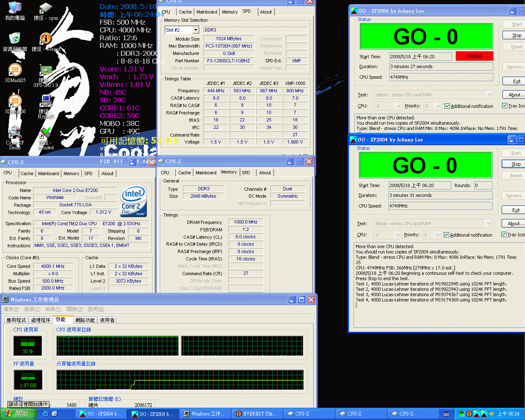This screenshot has width=525, height=420.
Task: Select About tab in CPU-Z window showing Processor
Action: coord(107,173)
